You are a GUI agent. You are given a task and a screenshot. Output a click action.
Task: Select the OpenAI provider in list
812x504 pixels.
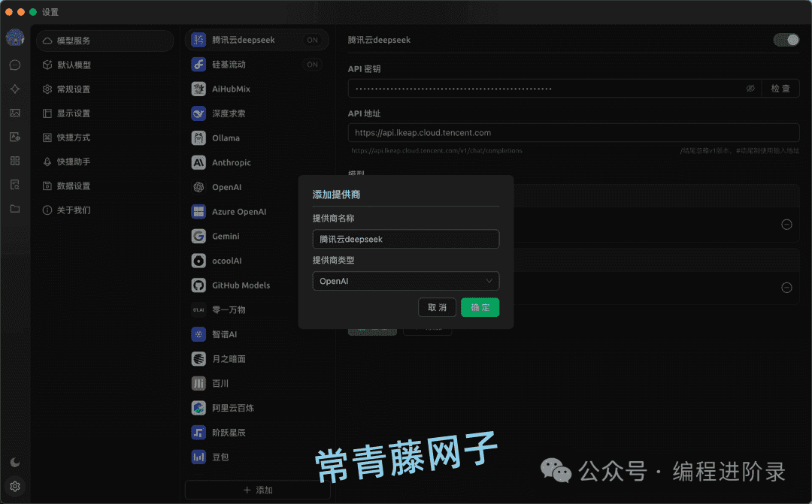[x=241, y=187]
